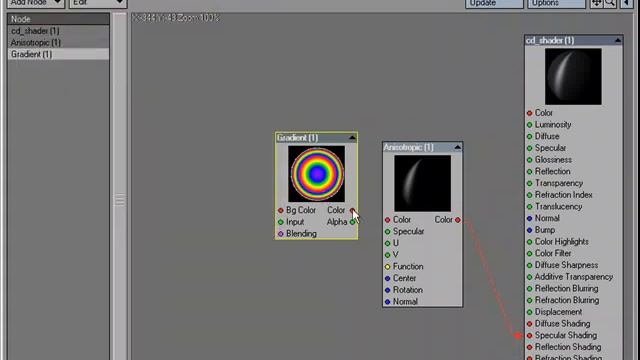This screenshot has width=640, height=360.
Task: Click the Translucency input dot on cd_shader
Action: pyautogui.click(x=529, y=207)
